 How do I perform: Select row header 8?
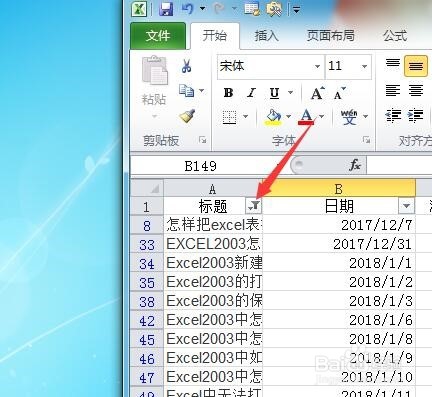pos(147,226)
